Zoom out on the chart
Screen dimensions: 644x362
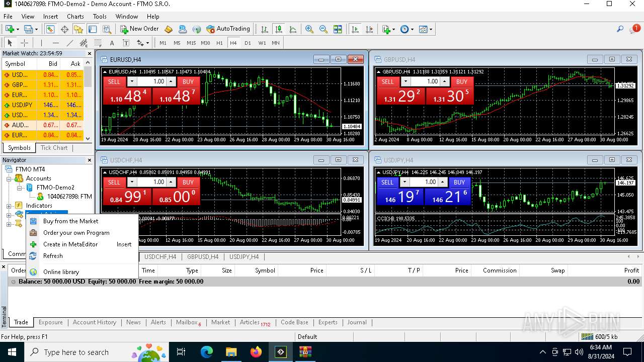pos(324,29)
